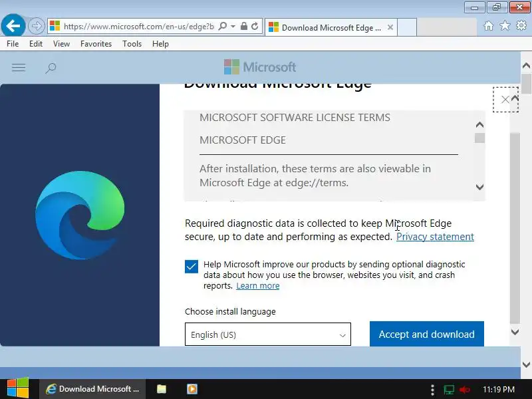Click the dialog scrollbar down arrow
Viewport: 532px width, 399px height.
click(x=515, y=332)
